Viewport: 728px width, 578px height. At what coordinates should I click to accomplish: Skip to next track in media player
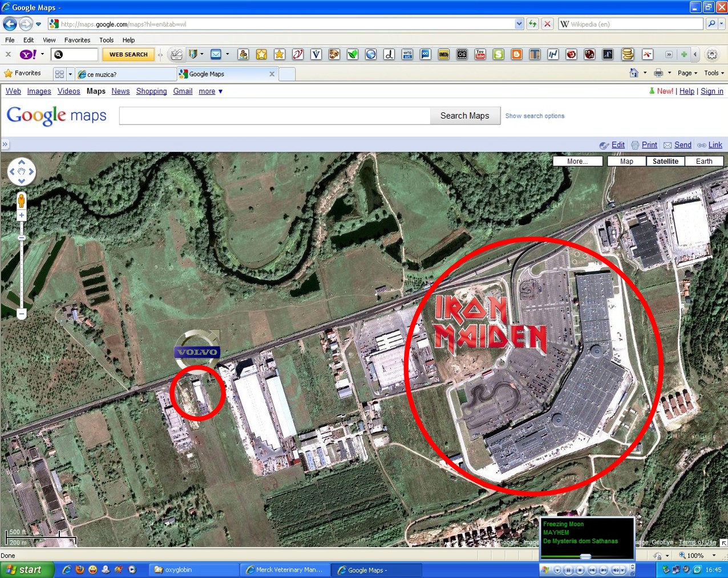pyautogui.click(x=604, y=570)
